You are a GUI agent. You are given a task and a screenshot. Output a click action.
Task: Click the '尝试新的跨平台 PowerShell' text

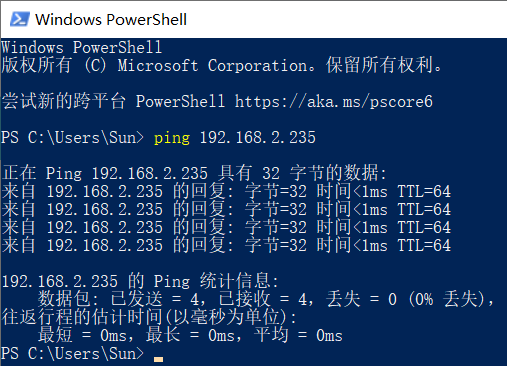click(113, 101)
